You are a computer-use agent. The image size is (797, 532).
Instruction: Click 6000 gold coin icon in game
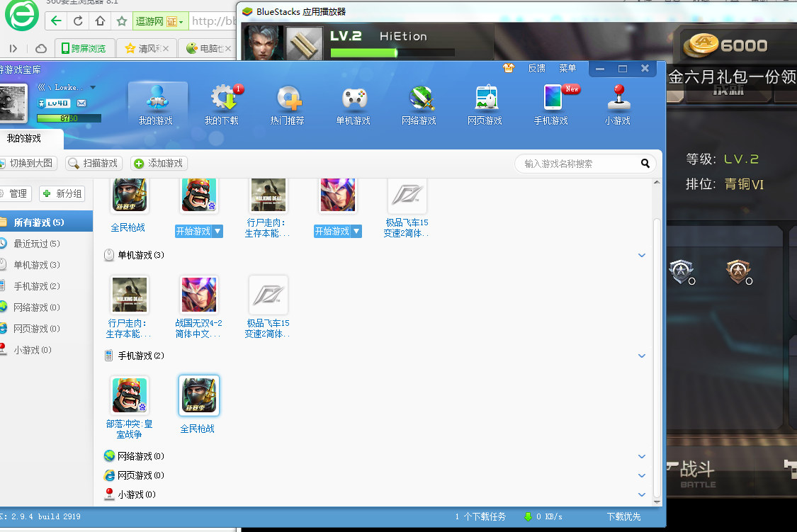click(x=701, y=45)
